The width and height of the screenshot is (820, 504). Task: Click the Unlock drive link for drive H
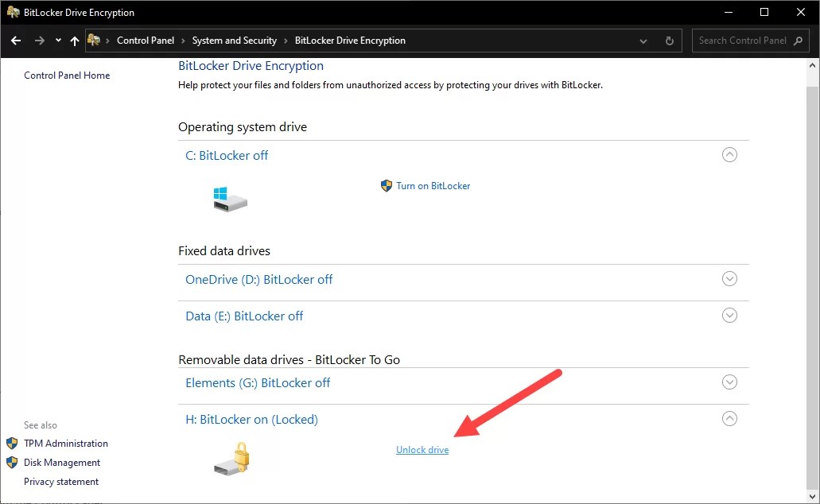click(x=422, y=449)
